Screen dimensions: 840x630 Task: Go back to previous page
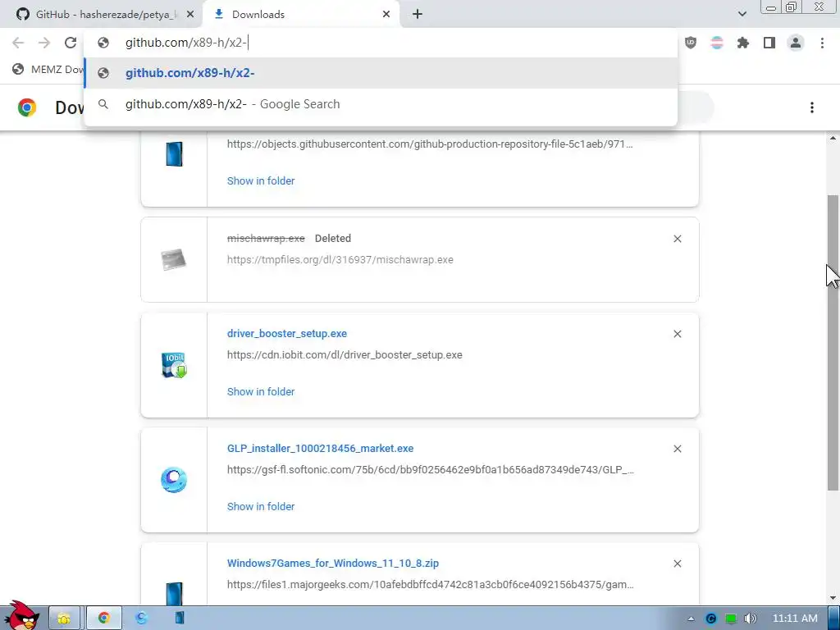pos(18,43)
